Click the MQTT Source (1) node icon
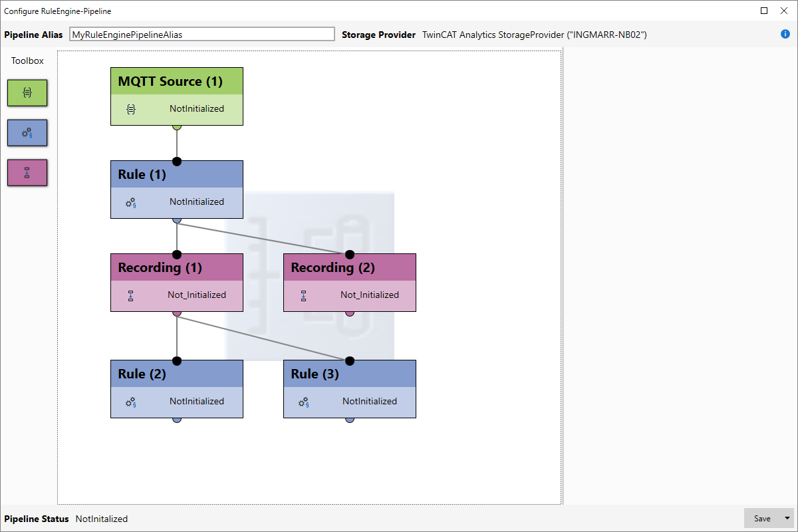This screenshot has height=532, width=798. click(x=131, y=108)
